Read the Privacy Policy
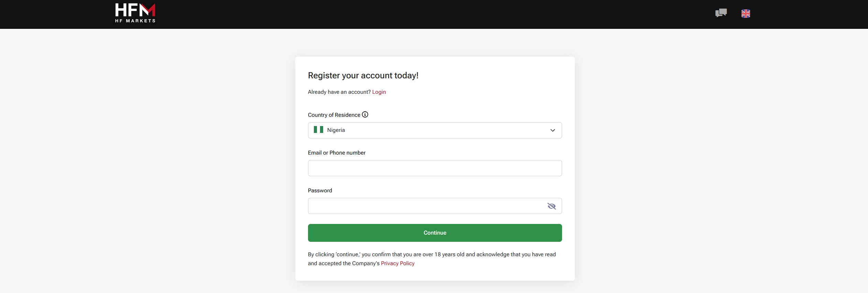Image resolution: width=868 pixels, height=293 pixels. (397, 263)
